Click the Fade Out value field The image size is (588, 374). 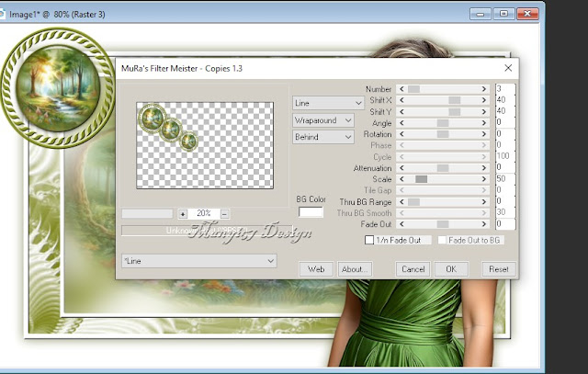pyautogui.click(x=505, y=224)
